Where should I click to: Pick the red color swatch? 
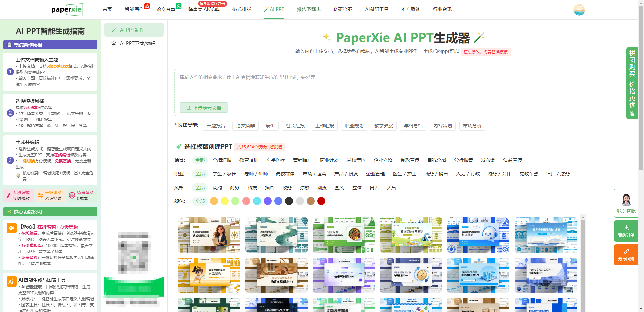321,201
